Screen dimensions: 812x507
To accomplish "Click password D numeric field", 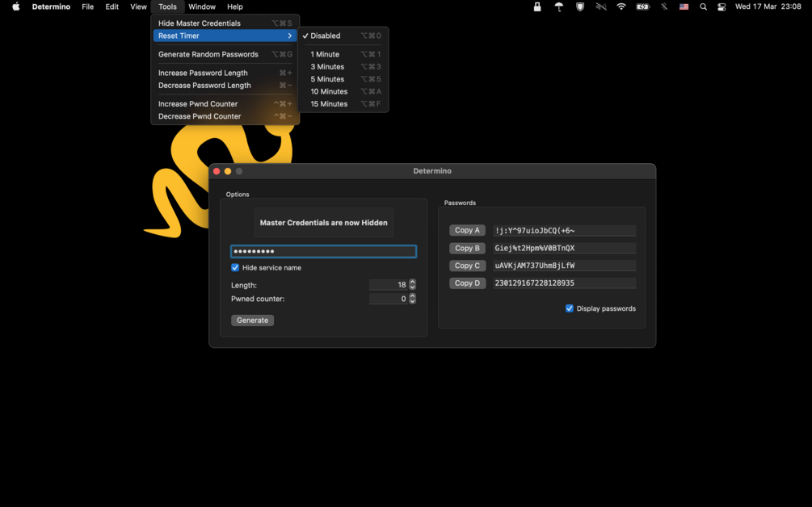I will coord(565,283).
